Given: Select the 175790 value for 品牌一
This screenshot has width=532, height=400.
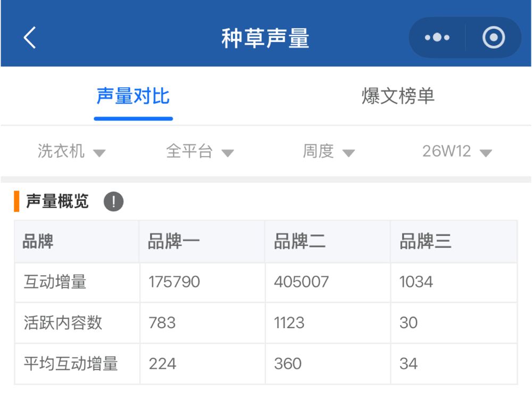Looking at the screenshot, I should click(174, 282).
